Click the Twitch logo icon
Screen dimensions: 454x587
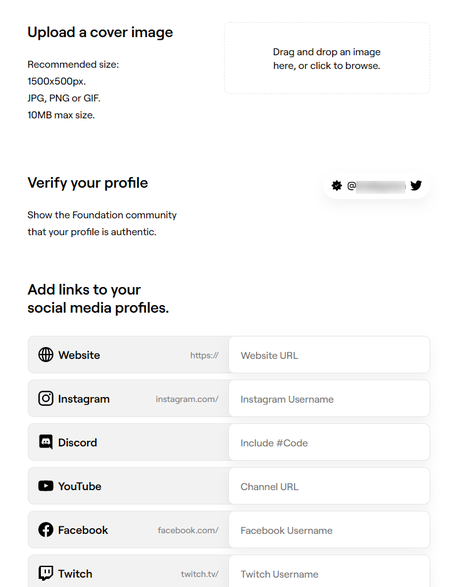(x=46, y=574)
